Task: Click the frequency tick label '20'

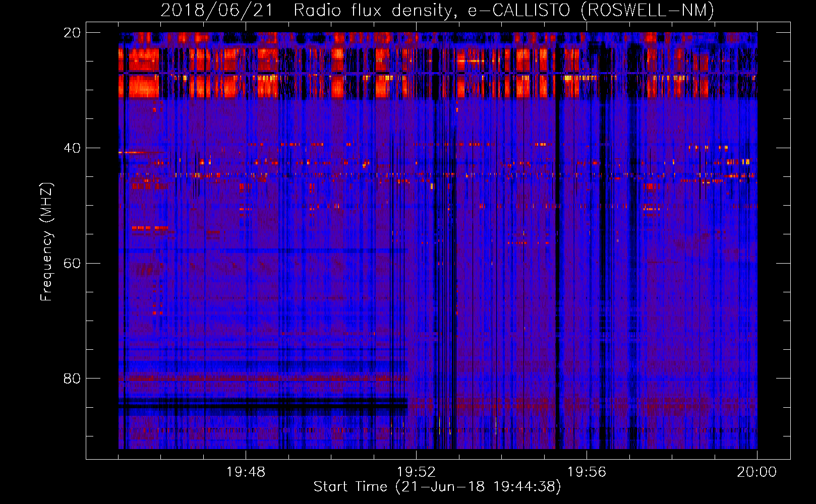Action: pos(72,33)
